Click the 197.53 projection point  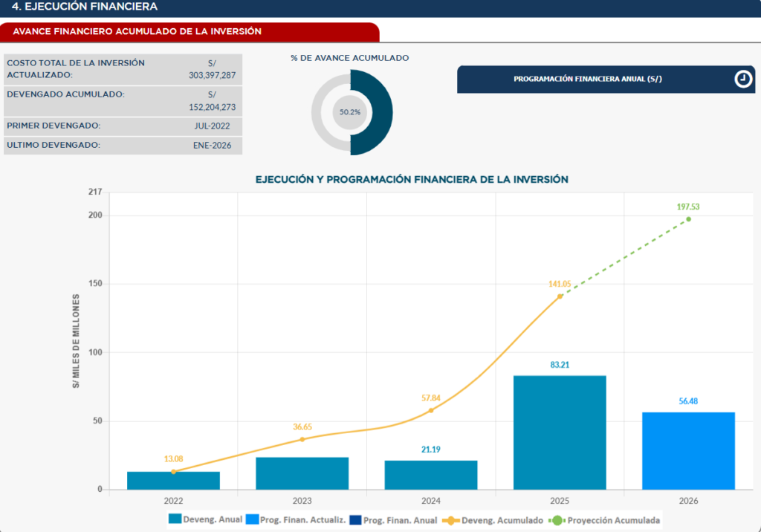[x=688, y=219]
